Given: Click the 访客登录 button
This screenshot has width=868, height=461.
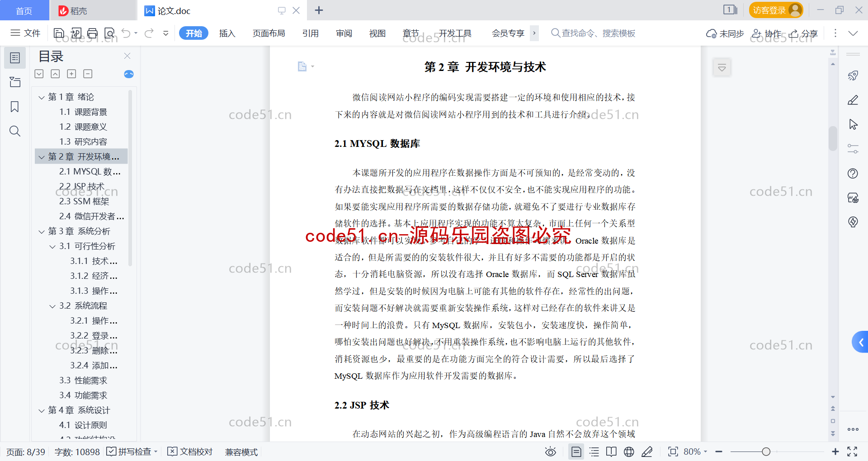Looking at the screenshot, I should [x=776, y=10].
